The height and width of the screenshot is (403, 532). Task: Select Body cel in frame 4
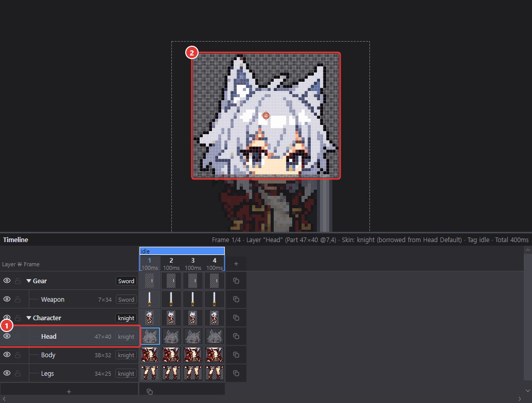(x=215, y=355)
